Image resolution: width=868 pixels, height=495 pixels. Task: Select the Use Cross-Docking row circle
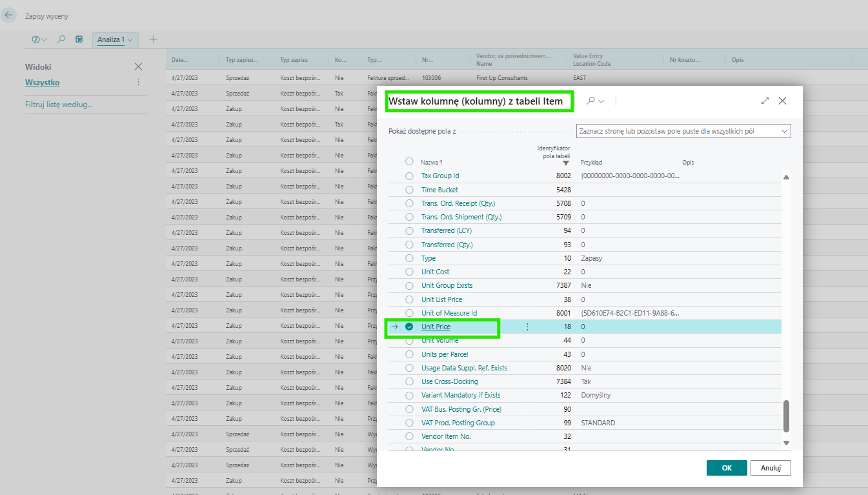tap(409, 381)
